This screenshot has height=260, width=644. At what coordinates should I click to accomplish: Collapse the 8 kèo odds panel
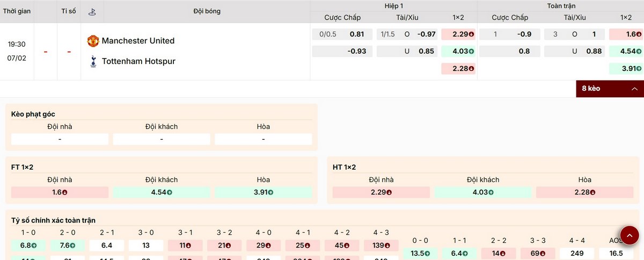(609, 89)
